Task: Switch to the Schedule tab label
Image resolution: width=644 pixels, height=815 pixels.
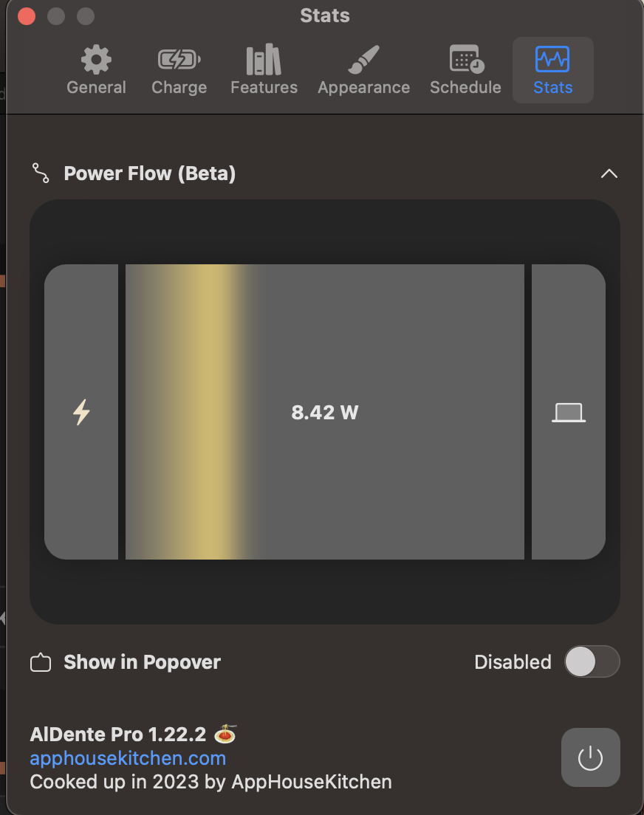Action: coord(465,87)
